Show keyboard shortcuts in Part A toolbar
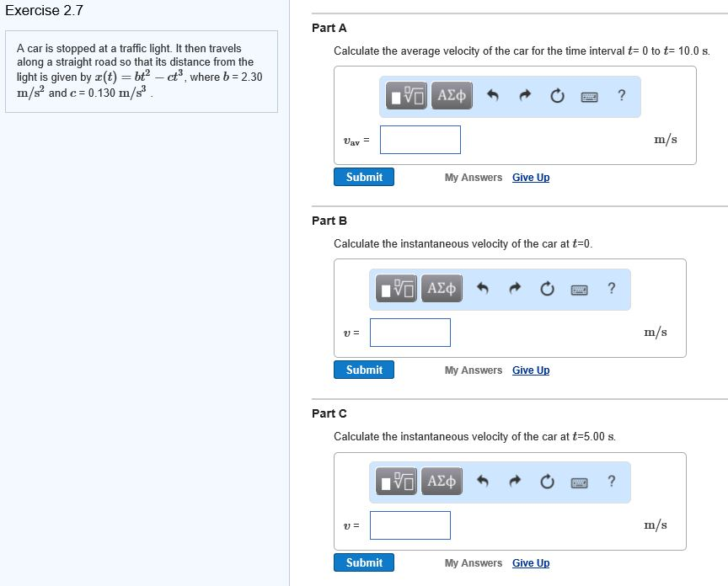The height and width of the screenshot is (586, 728). coord(590,96)
